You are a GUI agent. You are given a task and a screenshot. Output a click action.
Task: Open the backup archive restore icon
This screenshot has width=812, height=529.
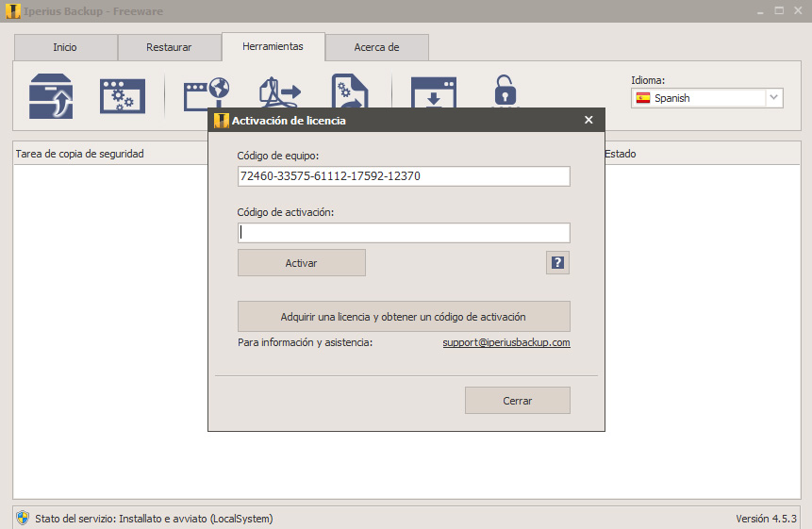(x=51, y=96)
